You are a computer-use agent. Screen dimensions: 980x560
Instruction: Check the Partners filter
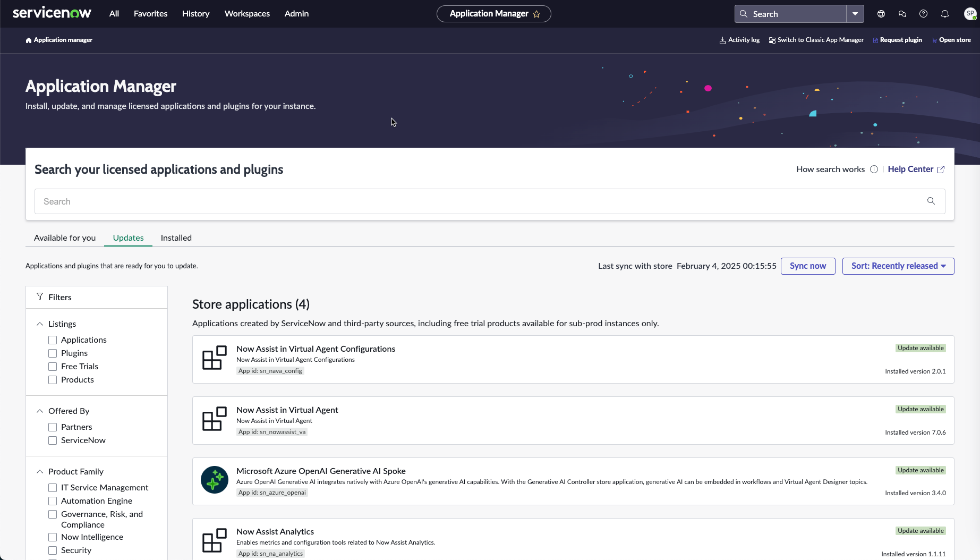[53, 427]
